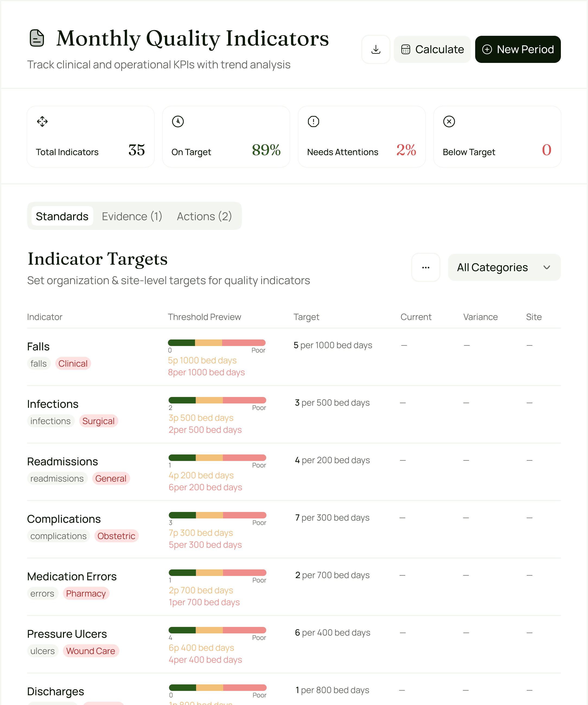Image resolution: width=588 pixels, height=705 pixels.
Task: Click the On Target clock icon
Action: pos(178,121)
